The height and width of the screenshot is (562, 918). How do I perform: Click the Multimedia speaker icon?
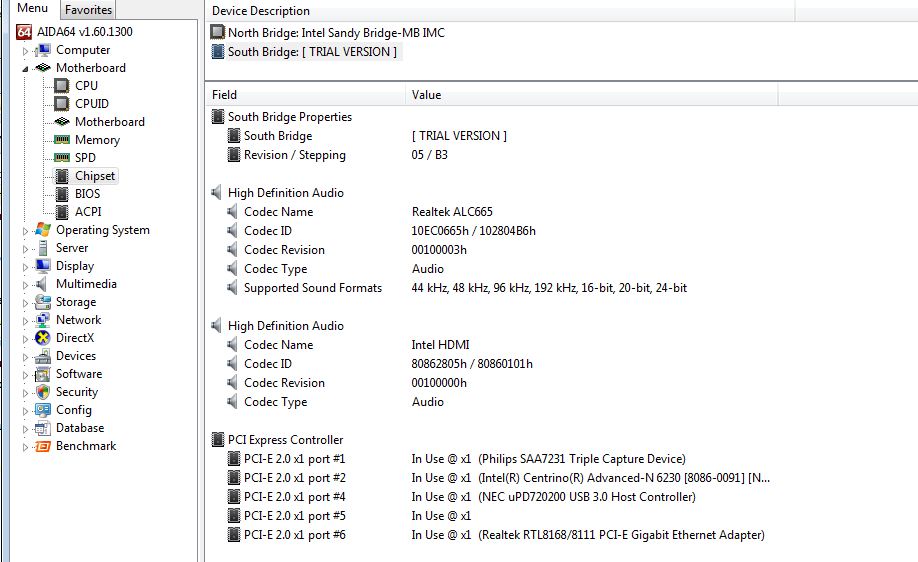[41, 284]
